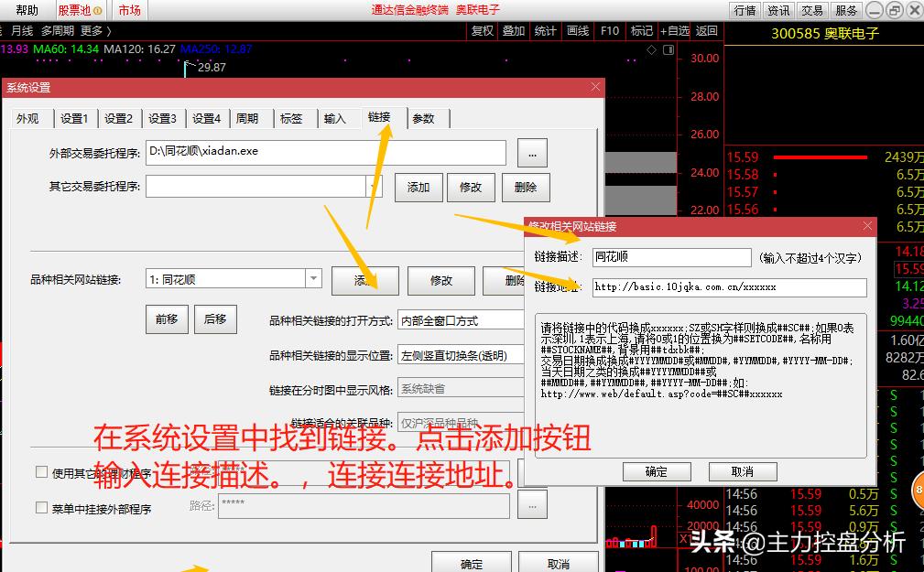Close 修改相关网站链接 dialog
The height and width of the screenshot is (572, 924).
tap(867, 226)
